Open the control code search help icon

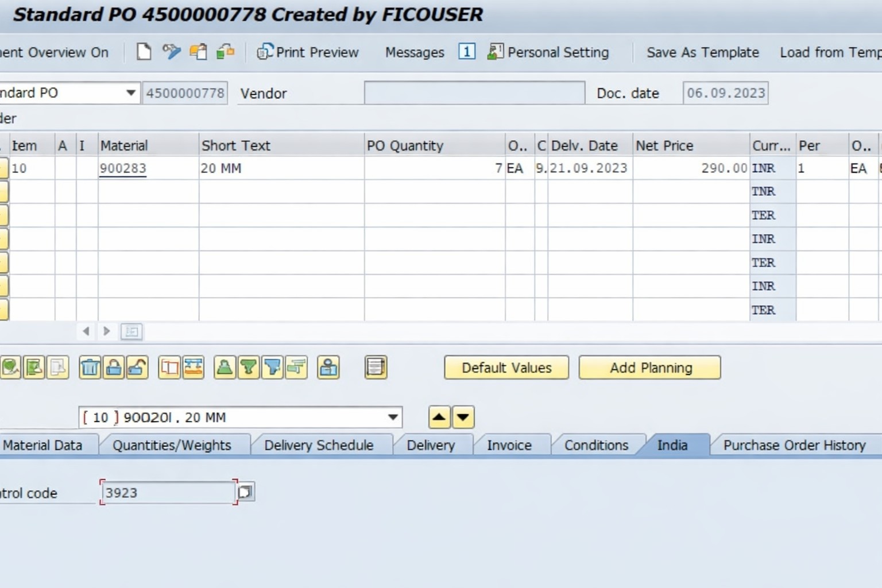click(x=245, y=492)
